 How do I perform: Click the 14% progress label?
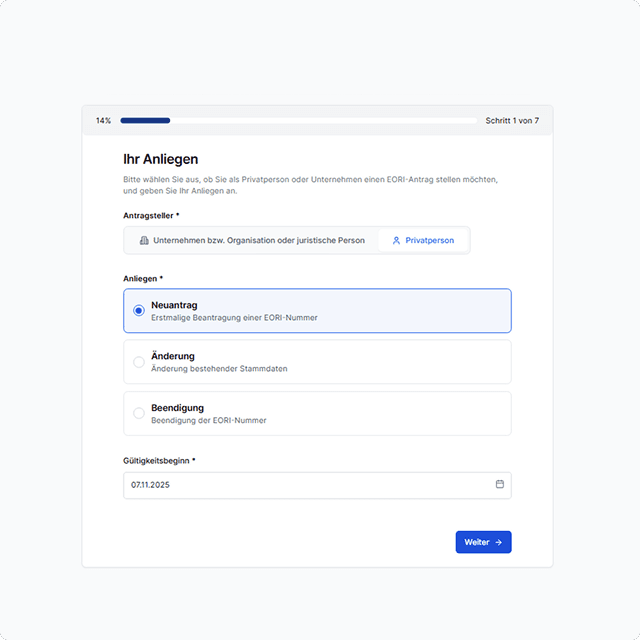pyautogui.click(x=103, y=121)
